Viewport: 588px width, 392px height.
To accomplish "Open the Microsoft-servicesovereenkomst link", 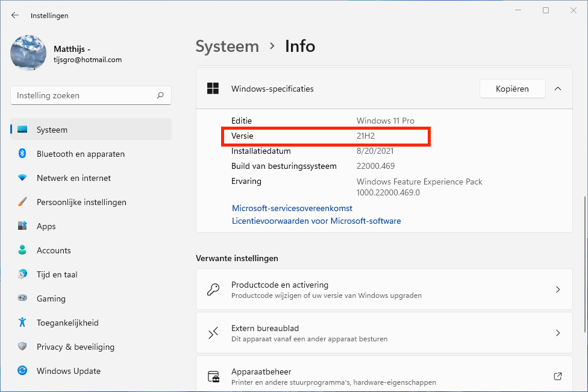I will (292, 208).
